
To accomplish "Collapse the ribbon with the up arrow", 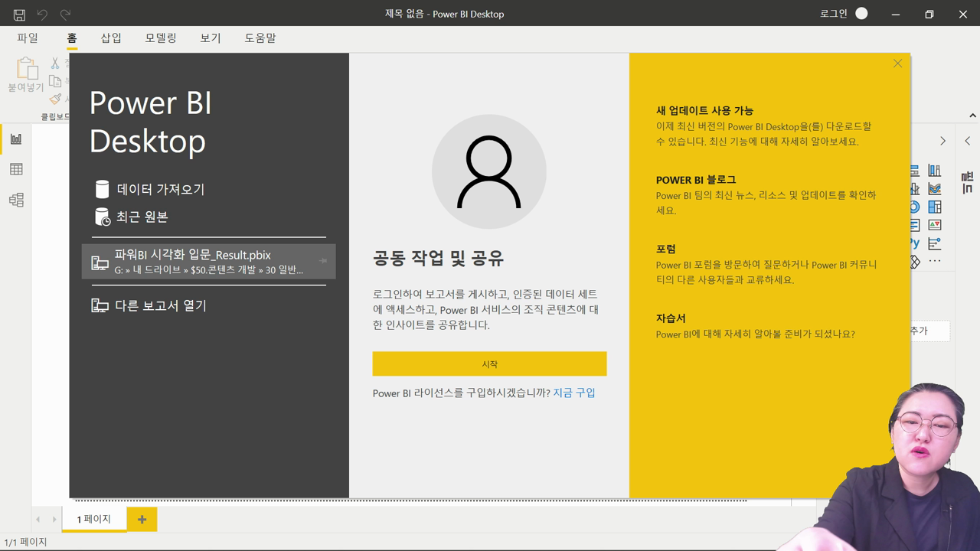I will 972,116.
